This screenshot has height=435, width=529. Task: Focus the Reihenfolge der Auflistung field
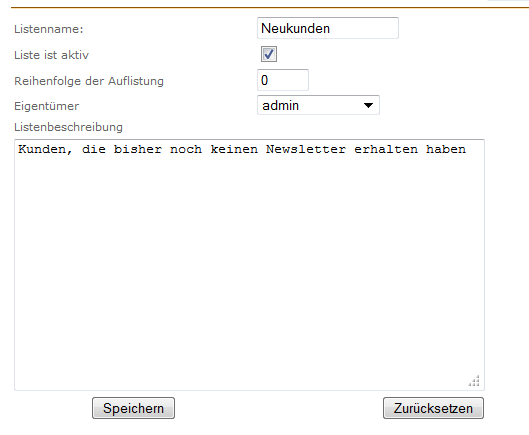click(283, 80)
